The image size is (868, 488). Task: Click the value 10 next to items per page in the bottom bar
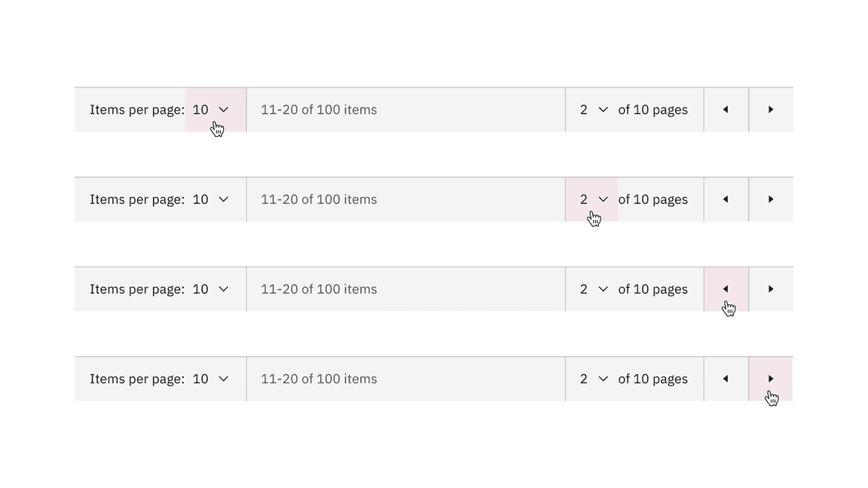click(200, 378)
